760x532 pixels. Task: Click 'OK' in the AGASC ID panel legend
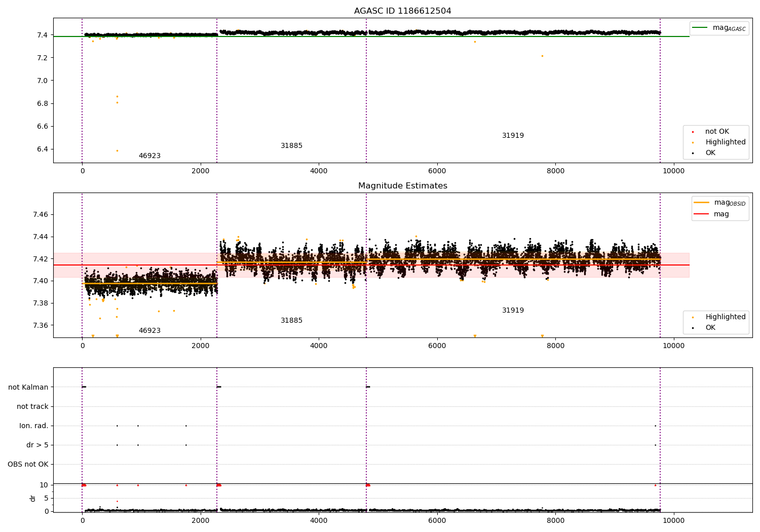pyautogui.click(x=710, y=153)
